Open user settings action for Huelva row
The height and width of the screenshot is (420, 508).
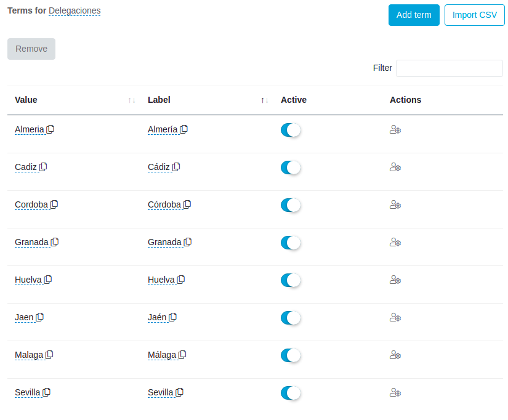(x=395, y=280)
